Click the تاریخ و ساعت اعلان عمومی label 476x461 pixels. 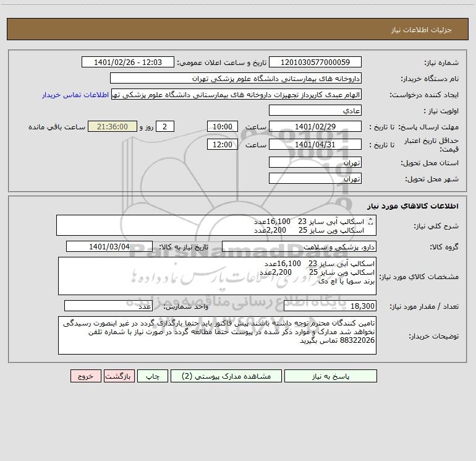221,62
